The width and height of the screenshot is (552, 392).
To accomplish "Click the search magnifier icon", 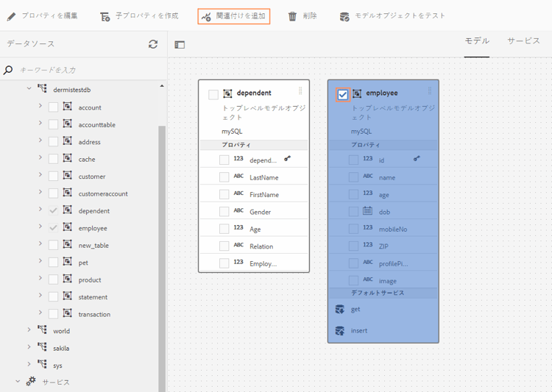I will [8, 70].
